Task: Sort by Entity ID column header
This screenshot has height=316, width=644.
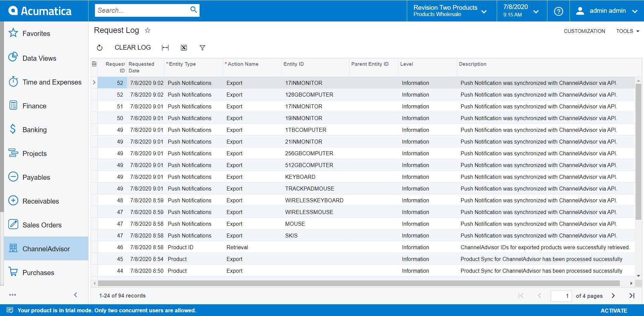Action: [315, 67]
